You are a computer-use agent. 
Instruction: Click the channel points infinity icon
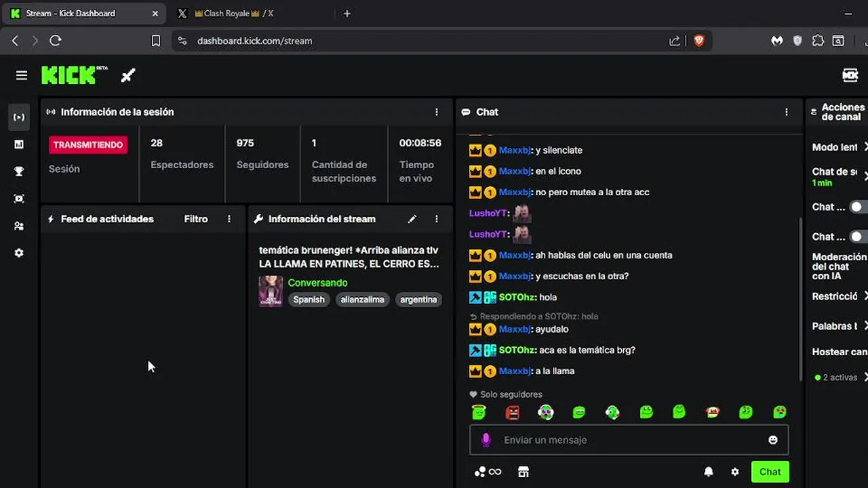(x=488, y=472)
